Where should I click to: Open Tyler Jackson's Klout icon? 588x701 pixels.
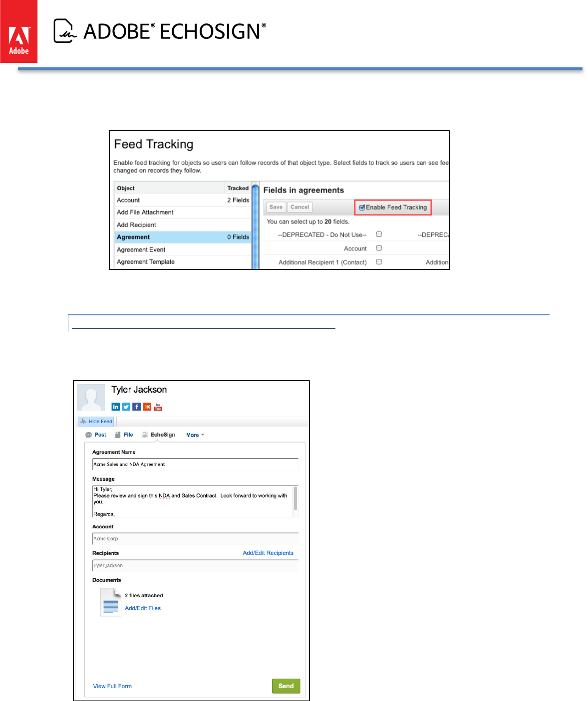(x=147, y=407)
